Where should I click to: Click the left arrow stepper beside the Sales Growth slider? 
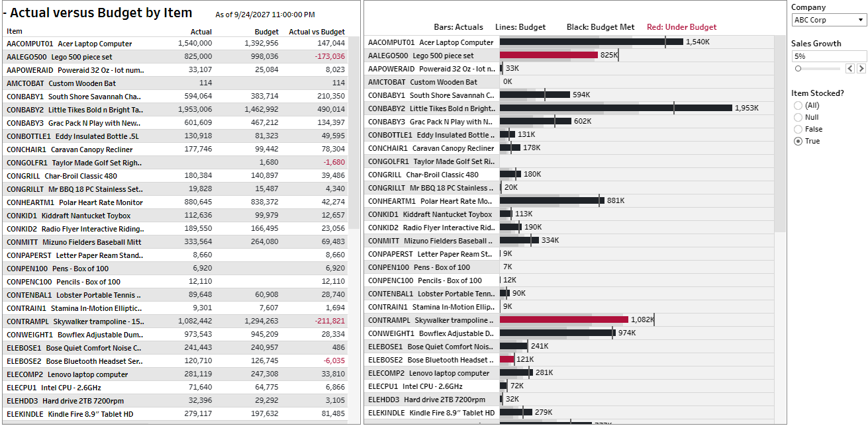[850, 67]
